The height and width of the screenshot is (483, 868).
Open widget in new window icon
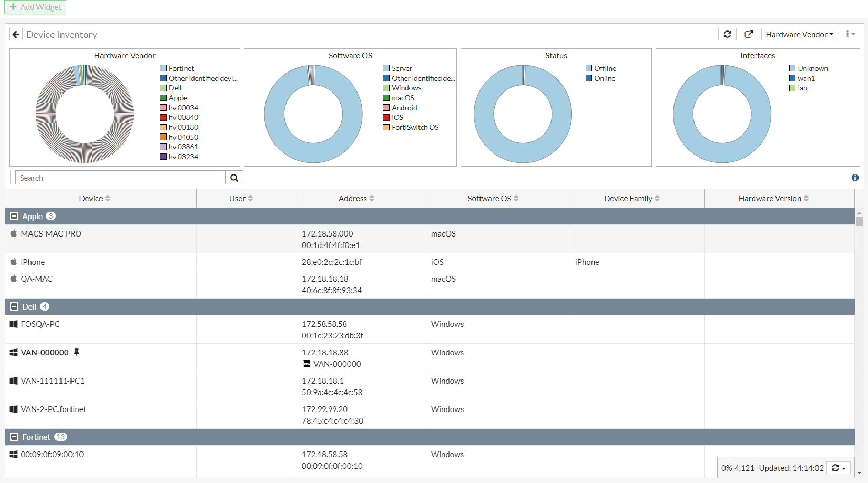[749, 35]
